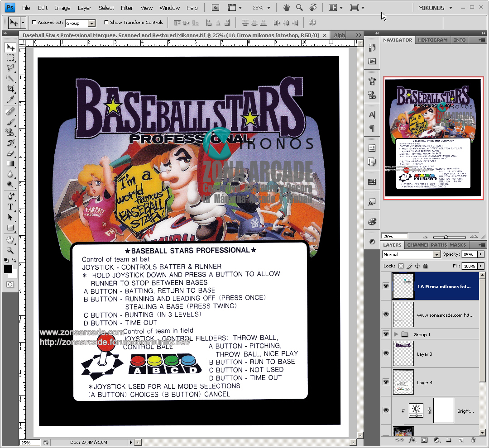This screenshot has width=489, height=448.
Task: Select the Horizontal Type tool
Action: tap(10, 207)
